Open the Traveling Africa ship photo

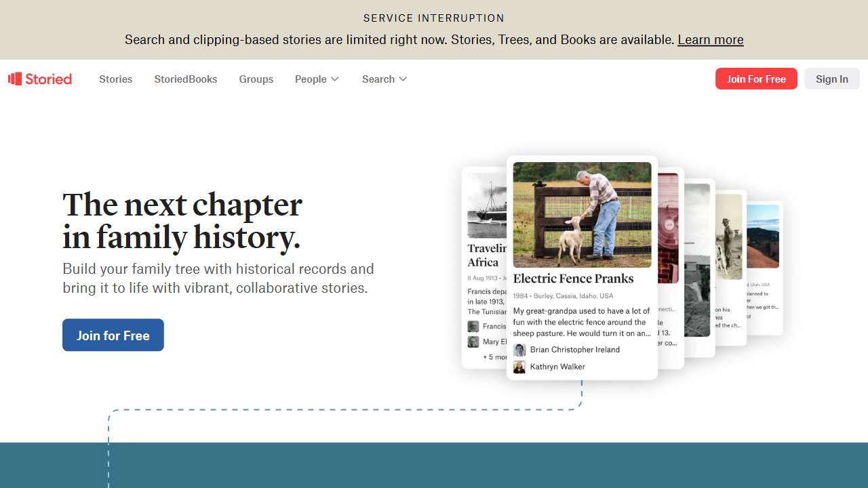click(487, 205)
